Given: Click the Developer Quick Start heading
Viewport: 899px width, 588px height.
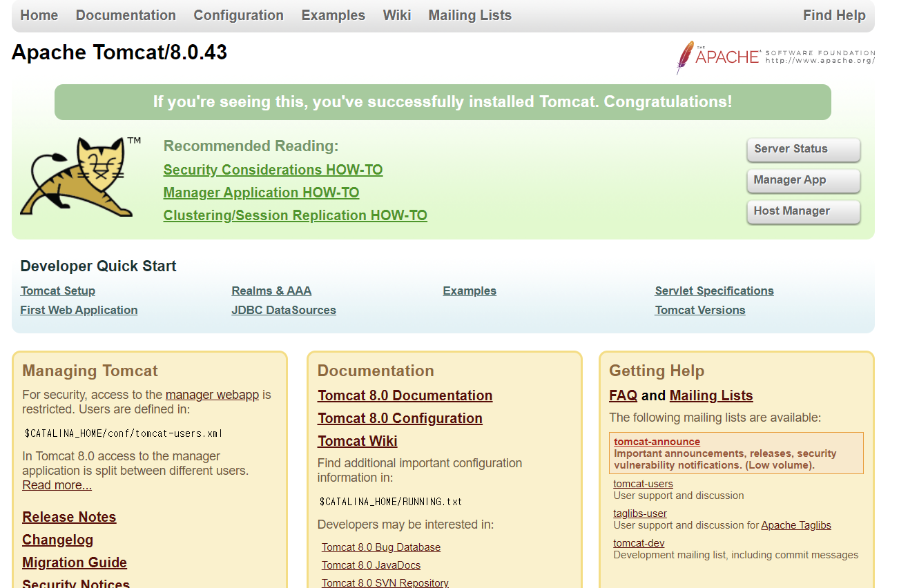Looking at the screenshot, I should click(x=98, y=266).
